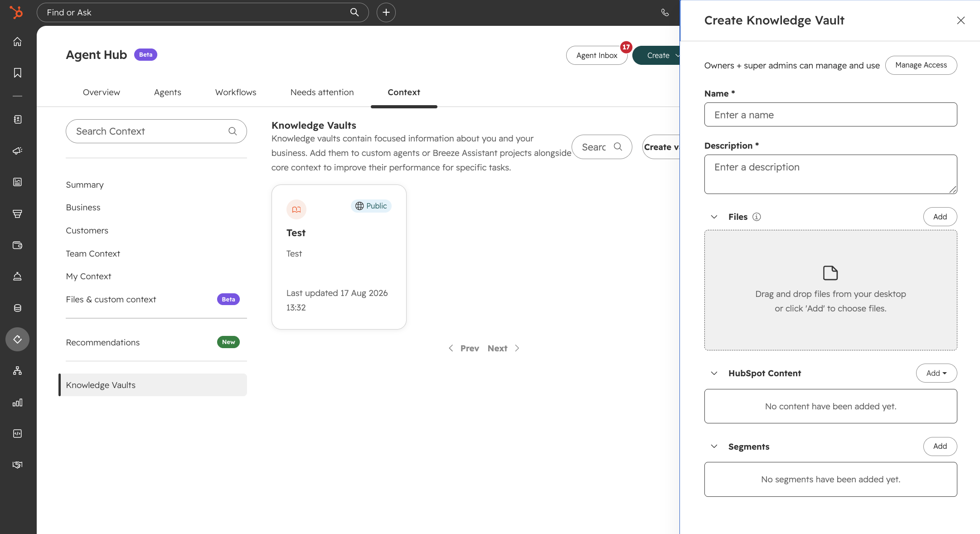Open the Sales storefront icon in sidebar
This screenshot has width=980, height=534.
pyautogui.click(x=17, y=214)
